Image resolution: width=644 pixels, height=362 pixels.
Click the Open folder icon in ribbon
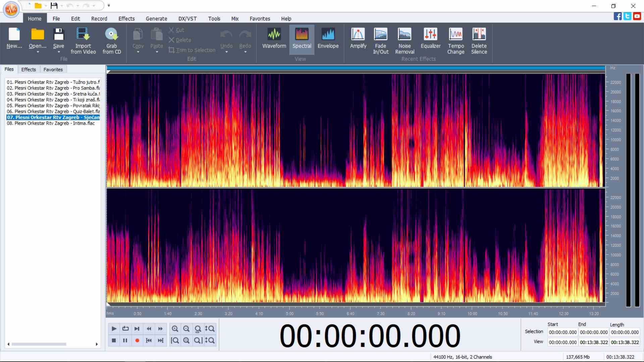38,34
